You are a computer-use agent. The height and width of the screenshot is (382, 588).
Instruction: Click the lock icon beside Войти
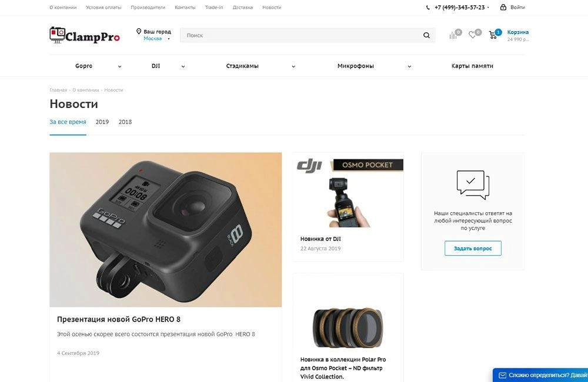point(503,7)
